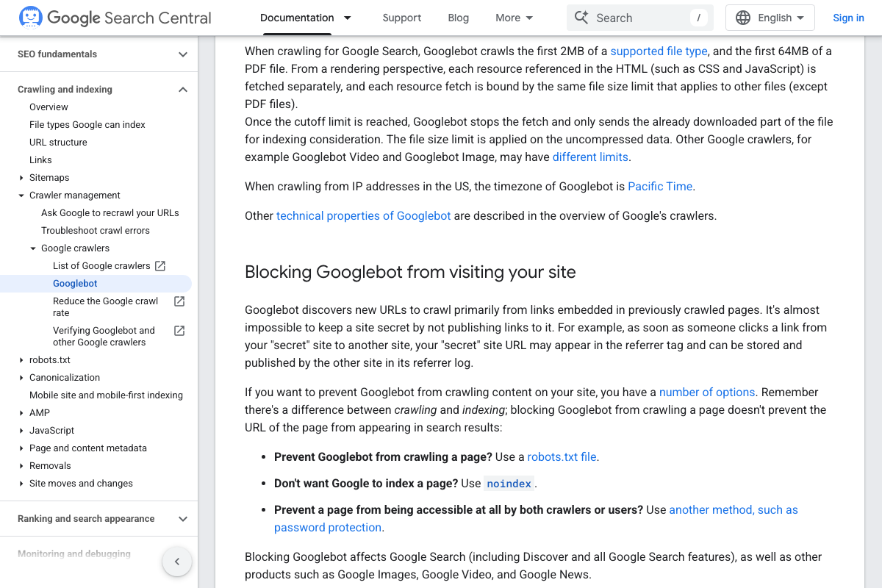882x588 pixels.
Task: Collapse the Crawling and indexing section
Action: [183, 90]
